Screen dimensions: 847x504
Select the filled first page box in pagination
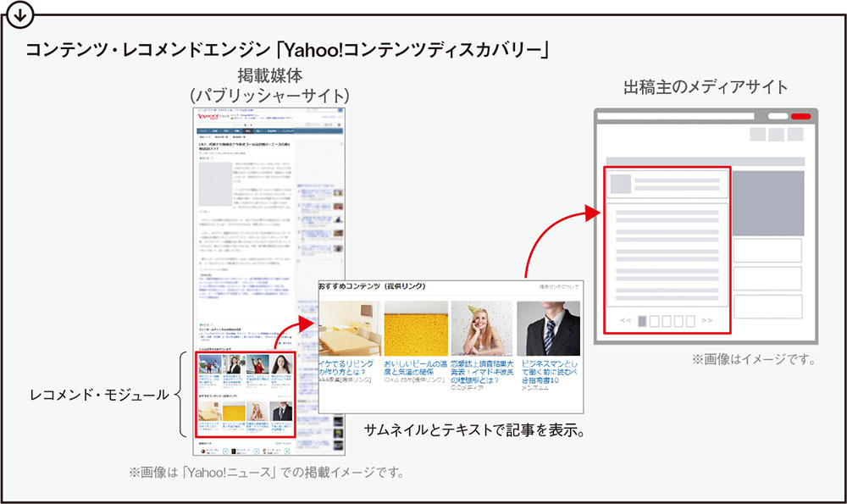coord(642,321)
